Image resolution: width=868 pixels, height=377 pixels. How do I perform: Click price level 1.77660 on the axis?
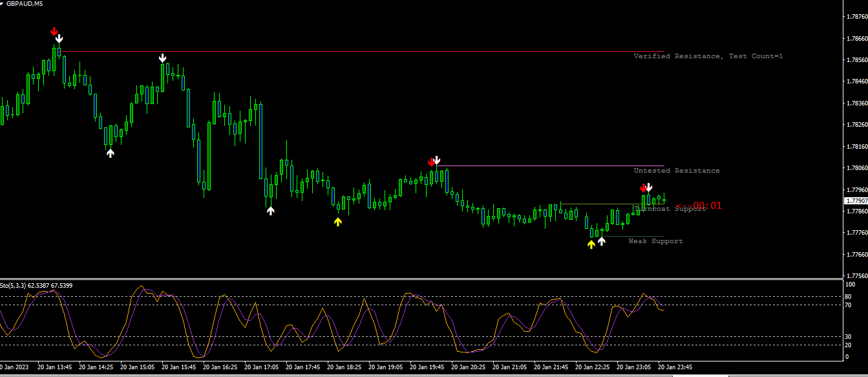click(856, 255)
